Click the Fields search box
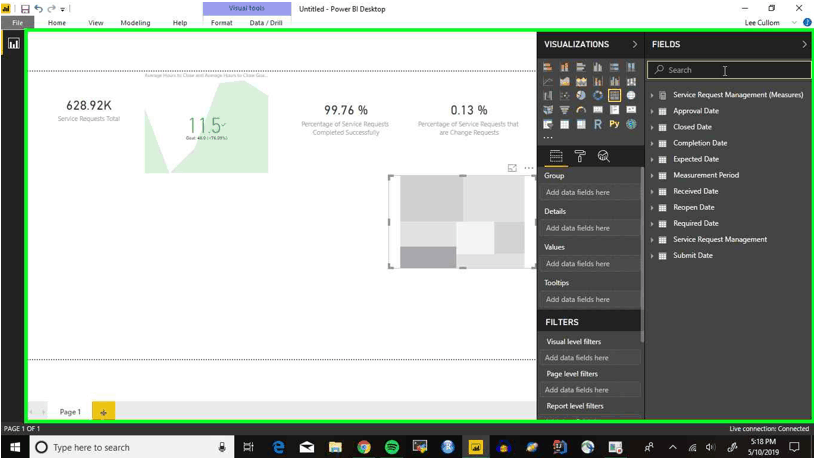The height and width of the screenshot is (460, 816). tap(729, 70)
